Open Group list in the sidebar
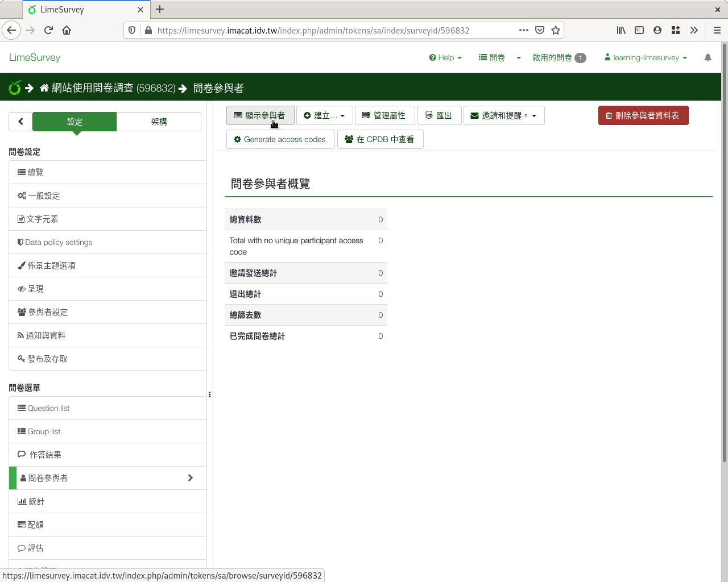The width and height of the screenshot is (728, 582). tap(107, 431)
